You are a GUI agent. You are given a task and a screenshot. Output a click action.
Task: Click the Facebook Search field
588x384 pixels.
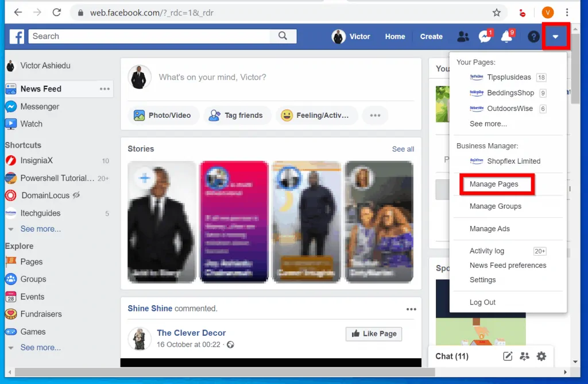(x=149, y=36)
